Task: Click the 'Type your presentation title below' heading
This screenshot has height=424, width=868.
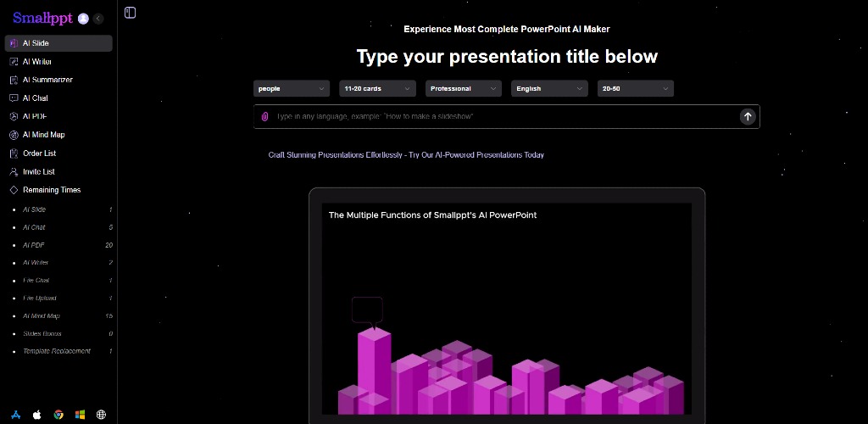Action: (x=507, y=57)
